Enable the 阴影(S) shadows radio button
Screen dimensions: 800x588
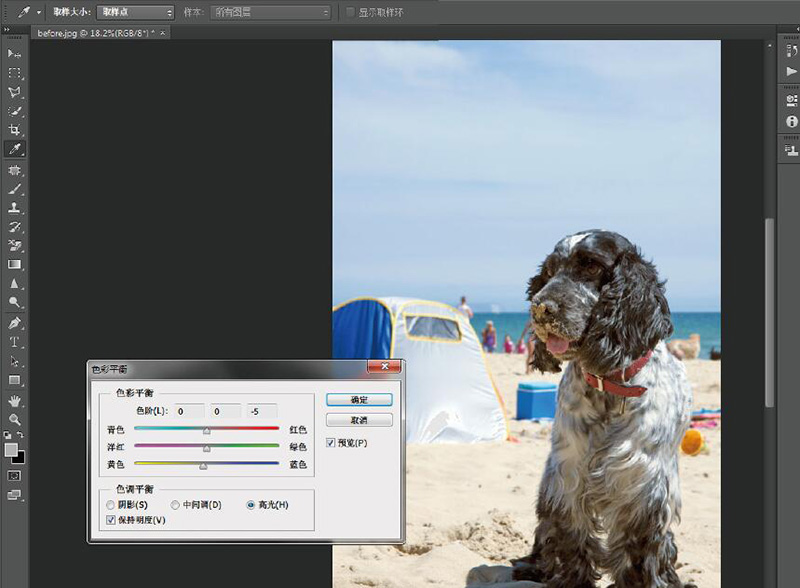pos(112,505)
